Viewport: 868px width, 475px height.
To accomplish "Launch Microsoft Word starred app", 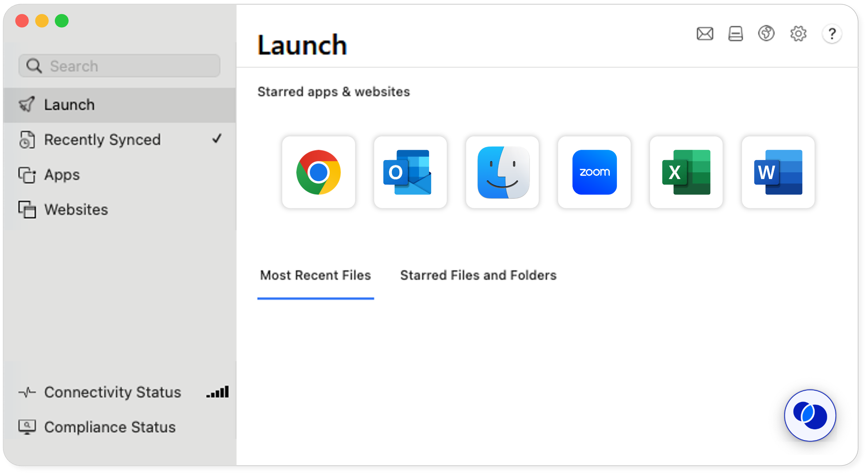I will pyautogui.click(x=779, y=172).
